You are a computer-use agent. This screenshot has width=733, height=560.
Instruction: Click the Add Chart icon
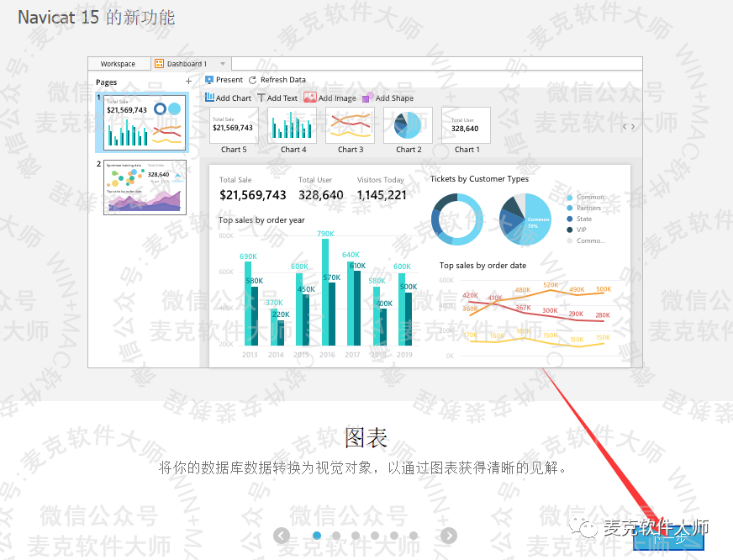pos(209,98)
